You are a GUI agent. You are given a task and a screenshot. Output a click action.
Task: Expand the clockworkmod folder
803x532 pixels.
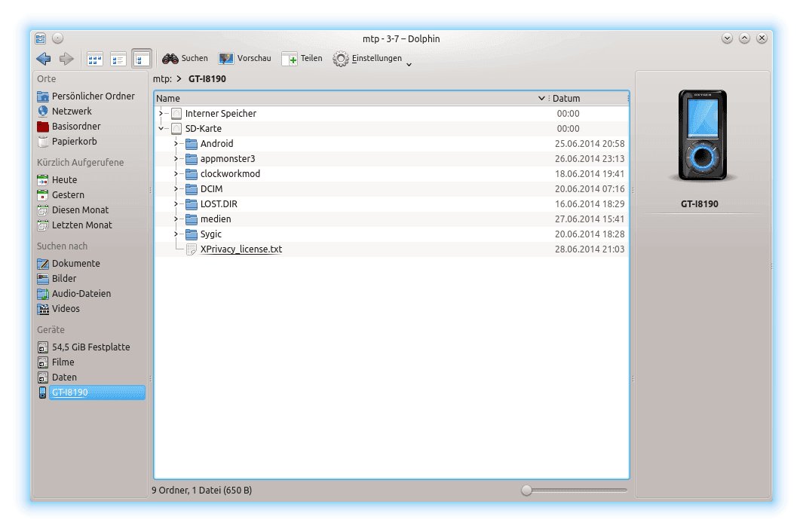pos(176,174)
